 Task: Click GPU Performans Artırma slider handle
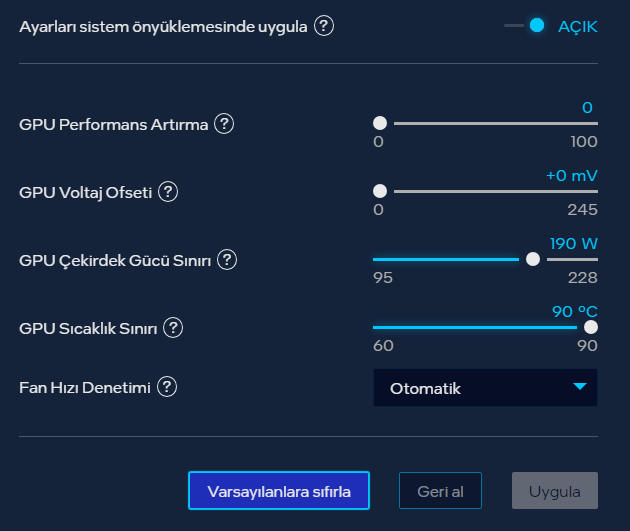pos(380,123)
